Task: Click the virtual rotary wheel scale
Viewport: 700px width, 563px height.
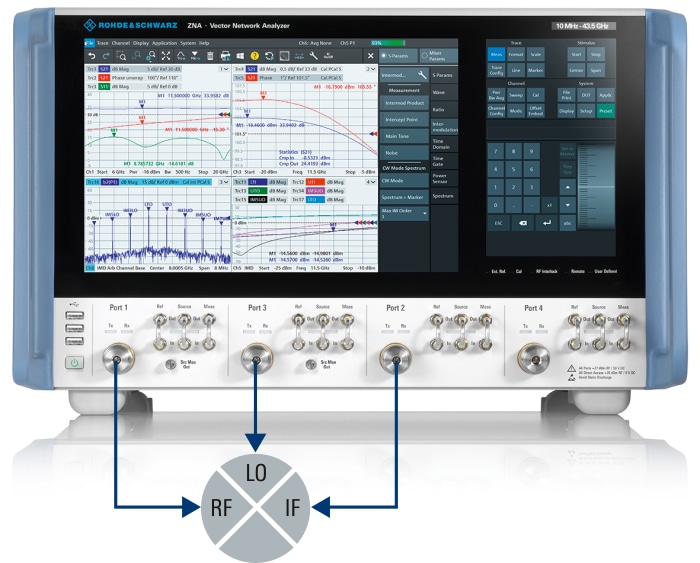Action: pyautogui.click(x=596, y=187)
